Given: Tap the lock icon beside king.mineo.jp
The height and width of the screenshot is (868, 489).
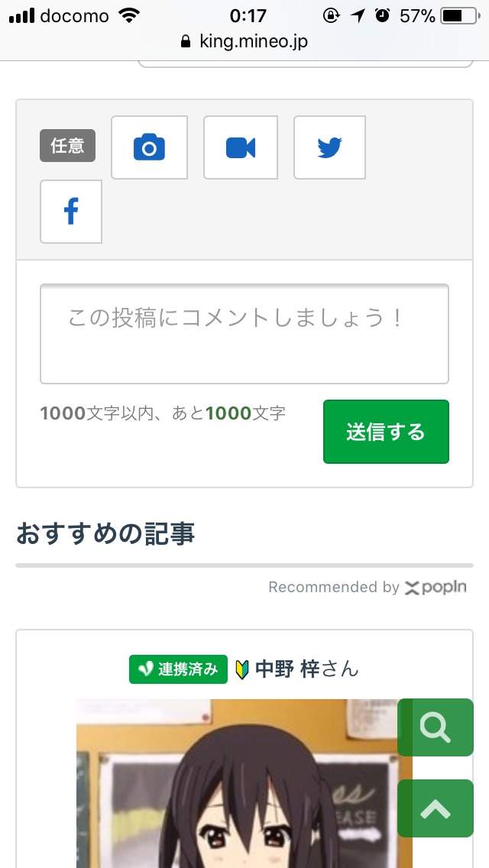Looking at the screenshot, I should tap(185, 42).
